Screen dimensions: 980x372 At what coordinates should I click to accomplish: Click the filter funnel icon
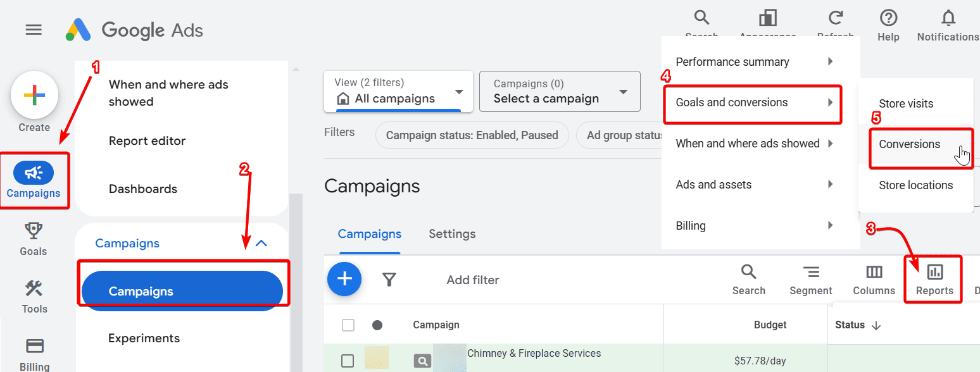pos(389,280)
